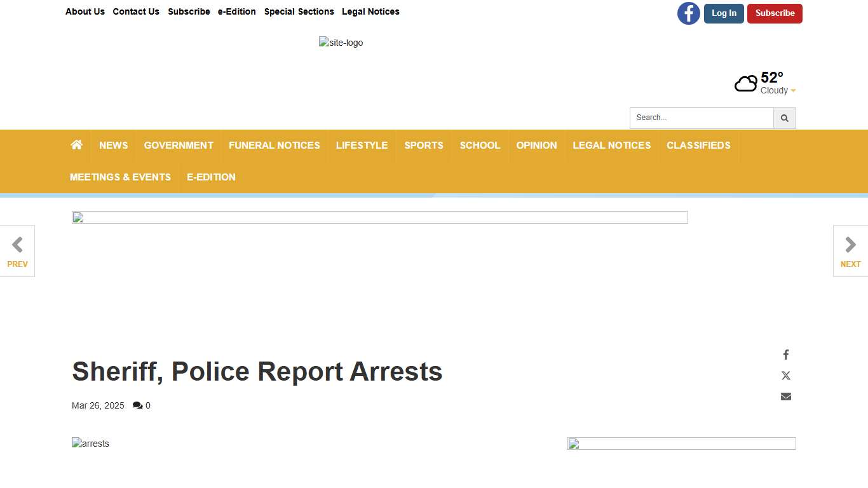Image resolution: width=868 pixels, height=488 pixels.
Task: Click the search magnifier icon
Action: point(785,118)
